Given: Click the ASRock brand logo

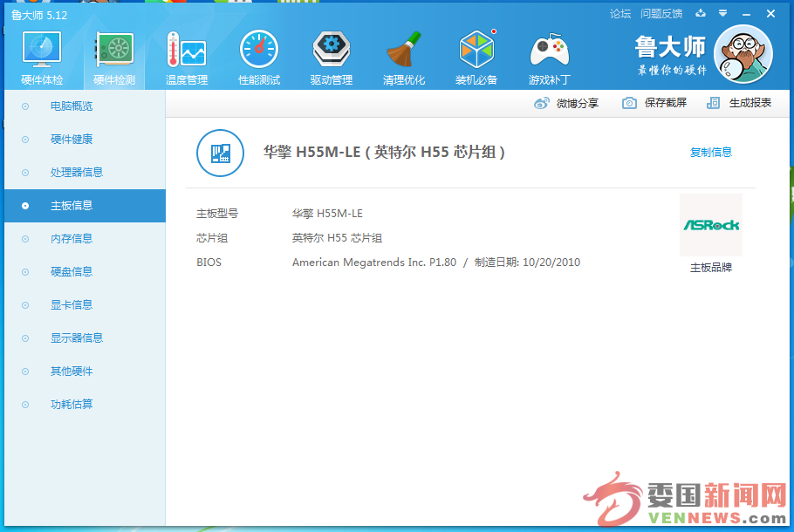Looking at the screenshot, I should 711,225.
